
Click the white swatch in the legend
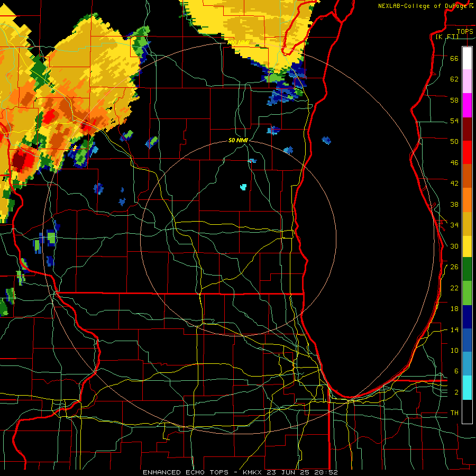467,58
